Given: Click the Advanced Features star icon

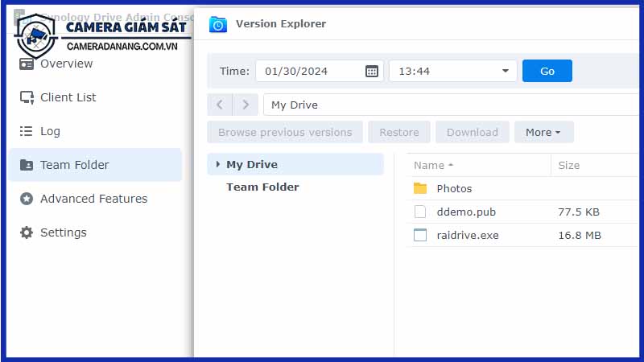Looking at the screenshot, I should click(x=27, y=199).
